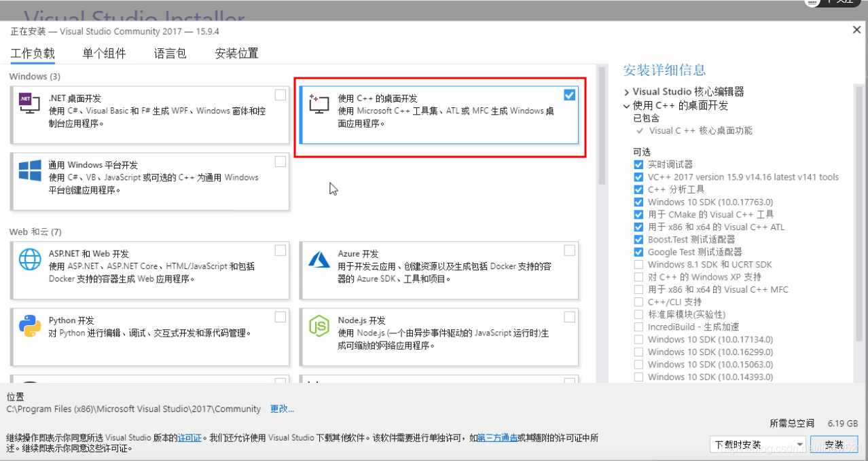The height and width of the screenshot is (461, 868).
Task: Uncheck Boost.Test 测试适配器 option
Action: (x=638, y=240)
